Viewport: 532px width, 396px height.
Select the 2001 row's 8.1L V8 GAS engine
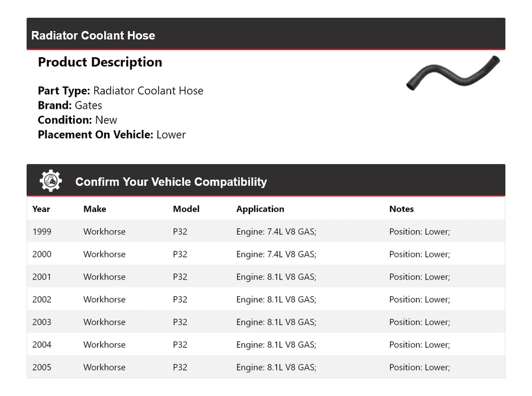point(276,277)
